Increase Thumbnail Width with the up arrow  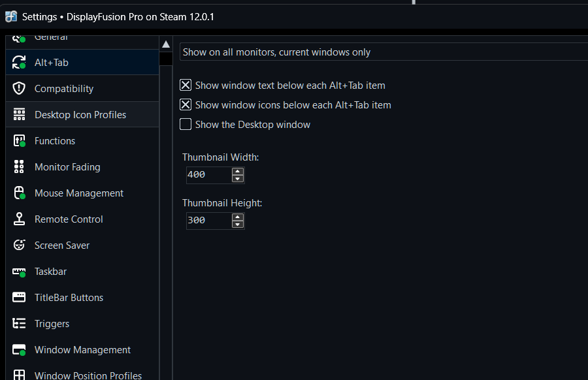[x=238, y=171]
